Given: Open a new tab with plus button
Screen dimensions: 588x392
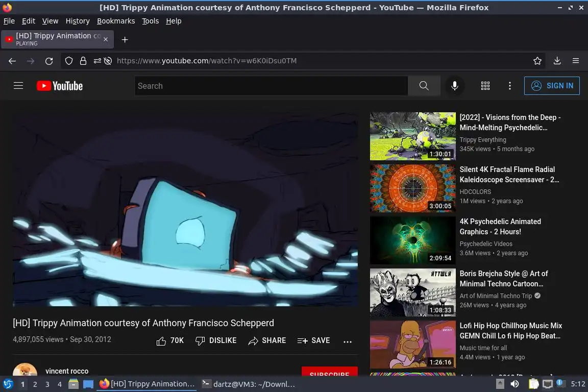Looking at the screenshot, I should click(x=125, y=40).
